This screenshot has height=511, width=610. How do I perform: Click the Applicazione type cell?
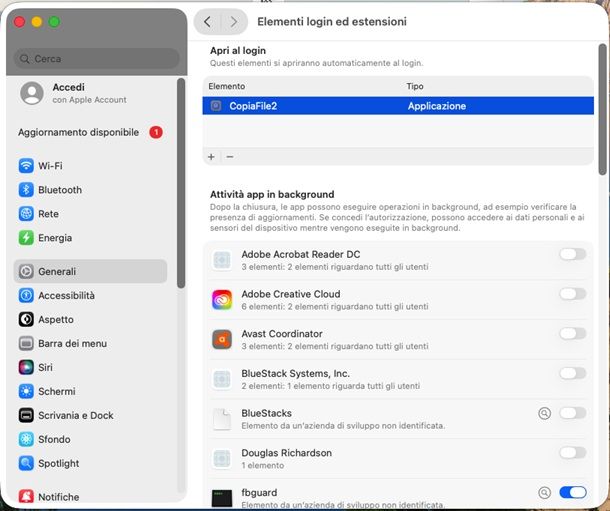436,106
